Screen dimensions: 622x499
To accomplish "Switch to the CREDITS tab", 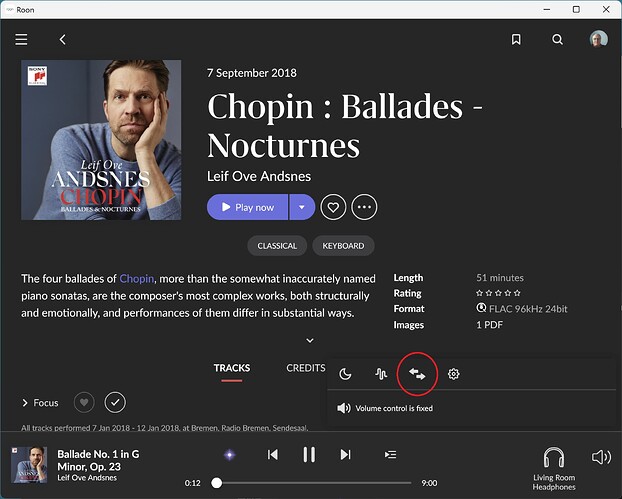I will [x=306, y=368].
